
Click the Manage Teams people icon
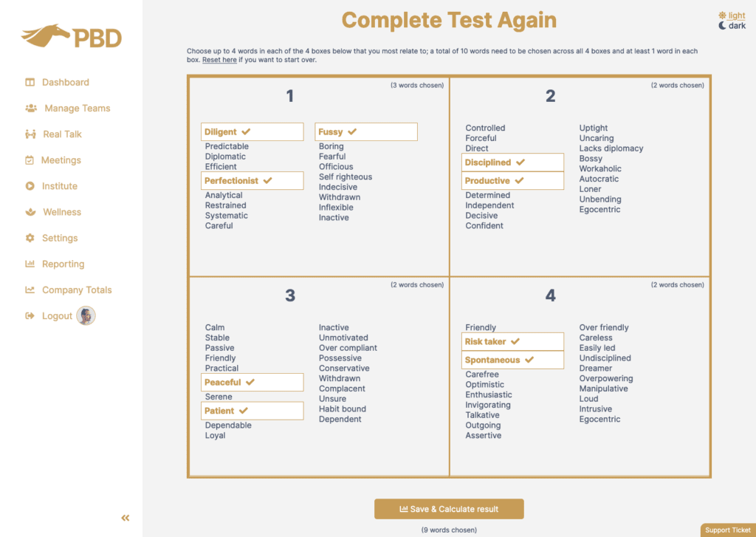pyautogui.click(x=31, y=108)
